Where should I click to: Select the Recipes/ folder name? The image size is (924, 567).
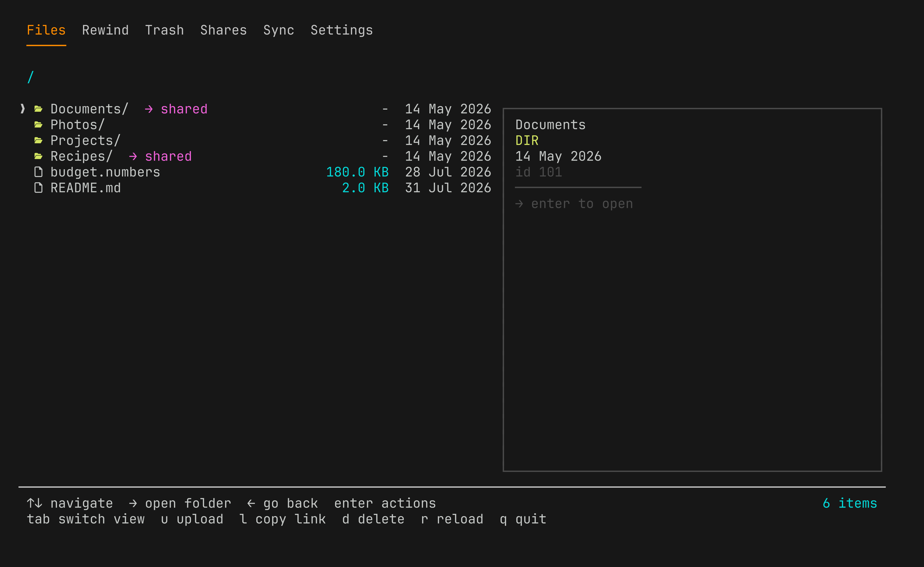tap(82, 156)
